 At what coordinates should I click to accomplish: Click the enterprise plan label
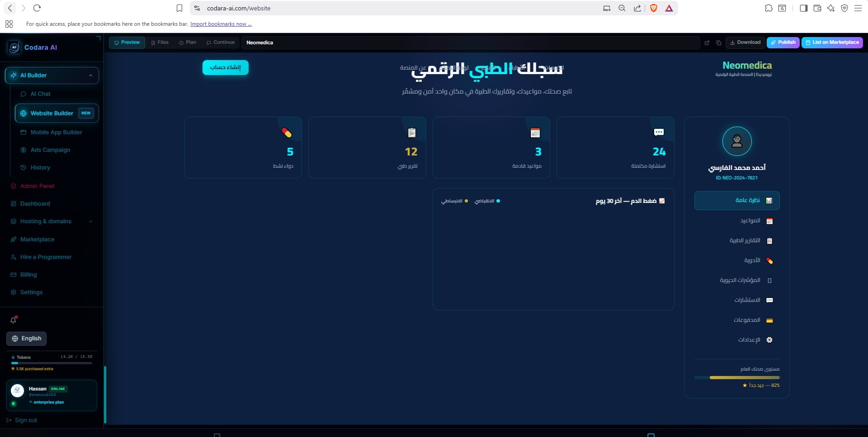coord(48,402)
